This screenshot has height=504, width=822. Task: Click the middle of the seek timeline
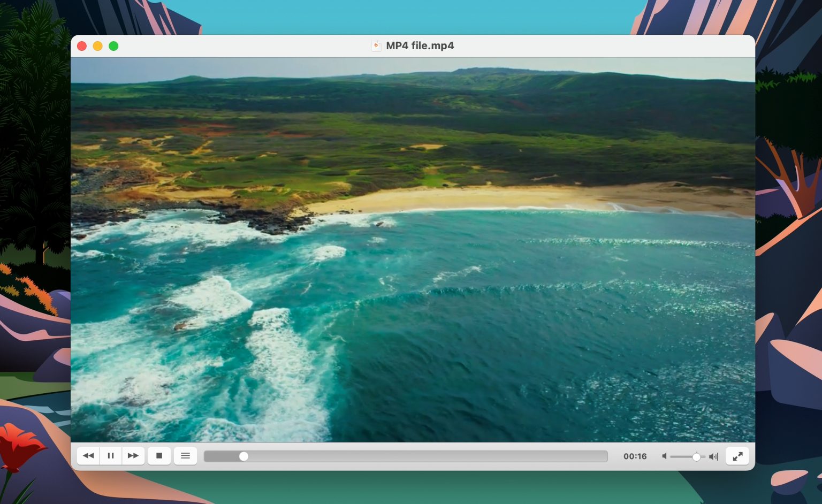tap(405, 456)
